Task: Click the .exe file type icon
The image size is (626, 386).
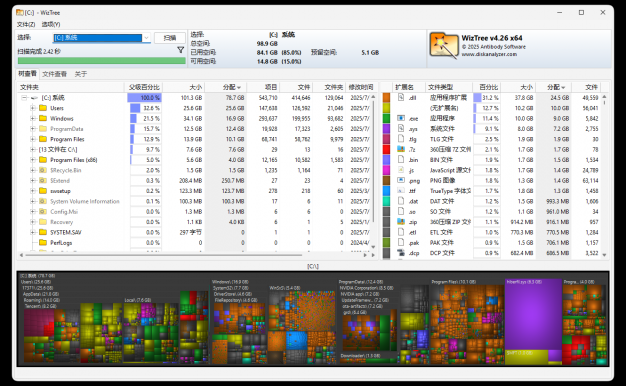Action: 401,118
